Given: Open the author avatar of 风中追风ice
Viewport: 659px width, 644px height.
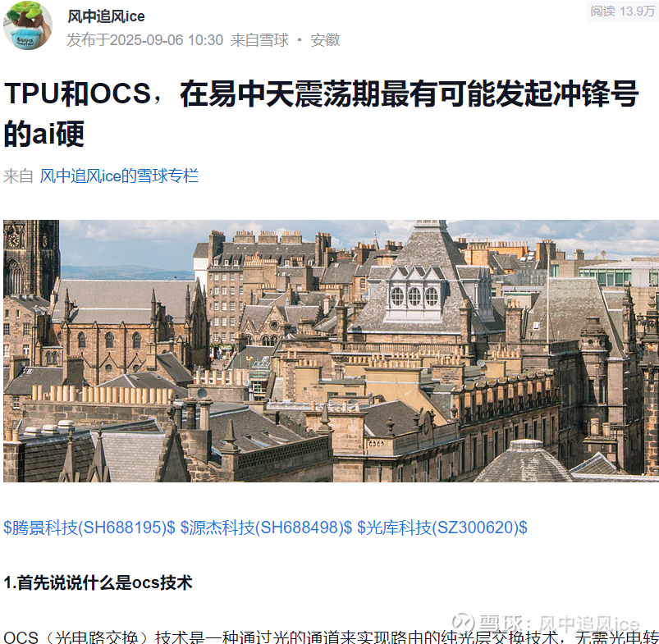Looking at the screenshot, I should click(28, 25).
